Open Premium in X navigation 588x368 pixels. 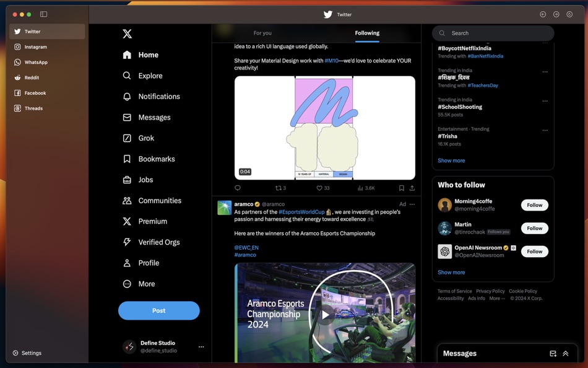pos(145,222)
